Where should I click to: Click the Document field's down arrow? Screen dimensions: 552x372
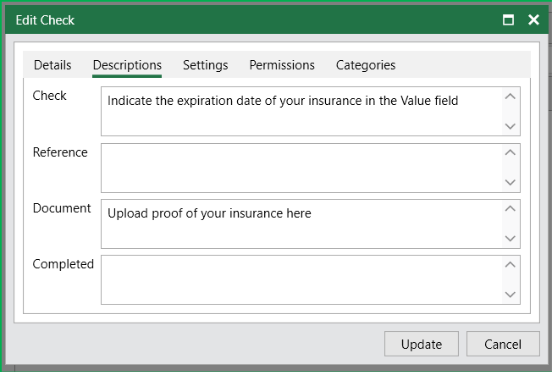tap(510, 238)
